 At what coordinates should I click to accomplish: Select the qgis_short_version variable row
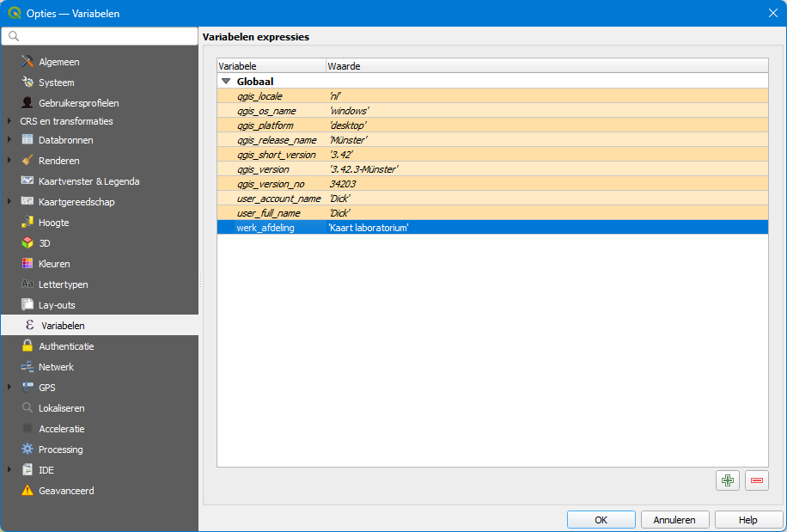tap(492, 154)
